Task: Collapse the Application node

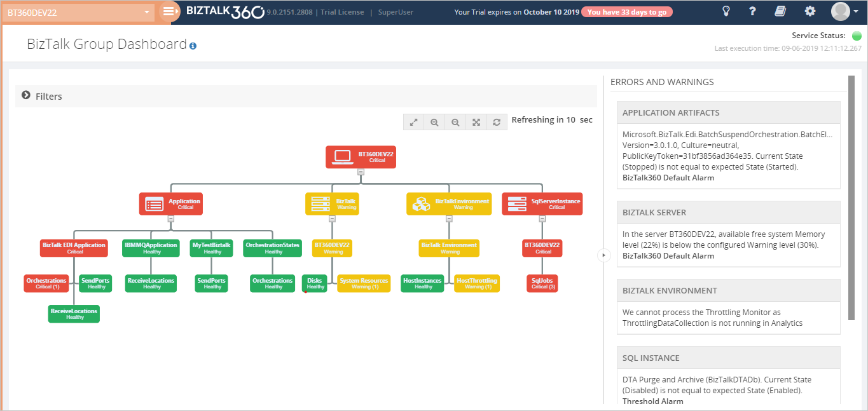Action: [170, 219]
